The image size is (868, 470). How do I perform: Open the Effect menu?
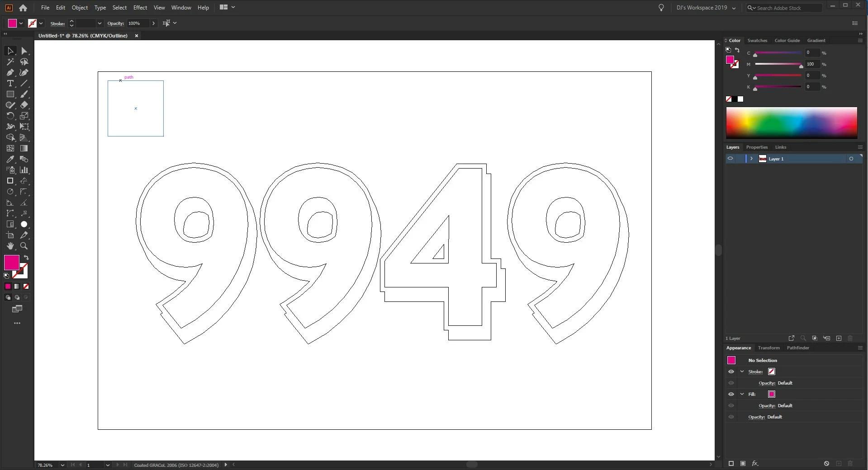140,8
